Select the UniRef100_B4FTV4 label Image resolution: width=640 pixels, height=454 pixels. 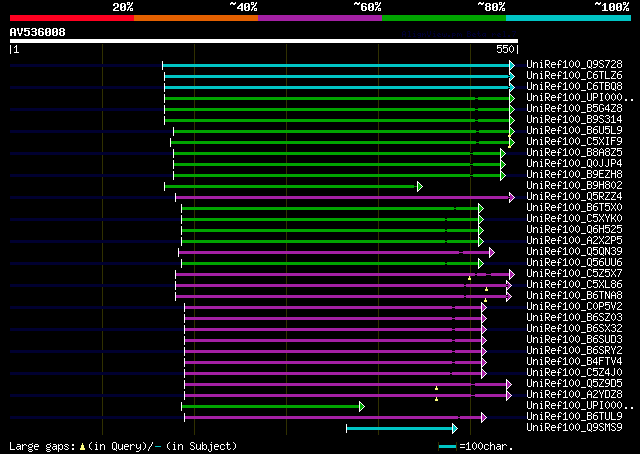click(x=574, y=362)
